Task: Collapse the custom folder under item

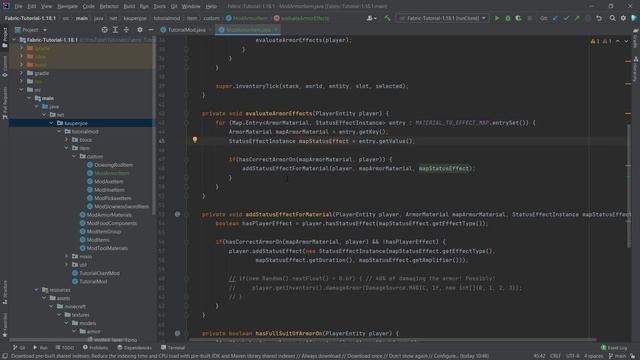Action: (x=74, y=156)
